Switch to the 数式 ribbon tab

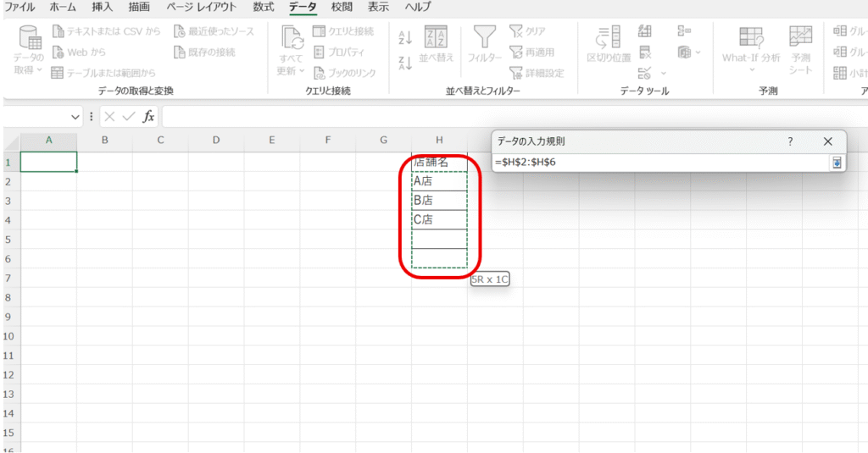click(263, 8)
